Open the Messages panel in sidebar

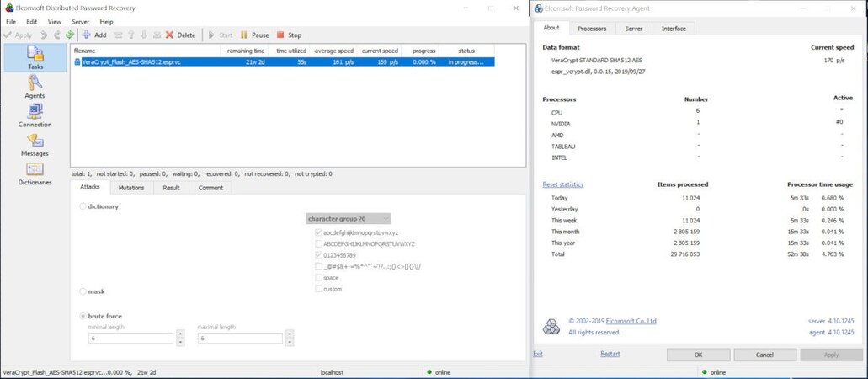point(35,144)
